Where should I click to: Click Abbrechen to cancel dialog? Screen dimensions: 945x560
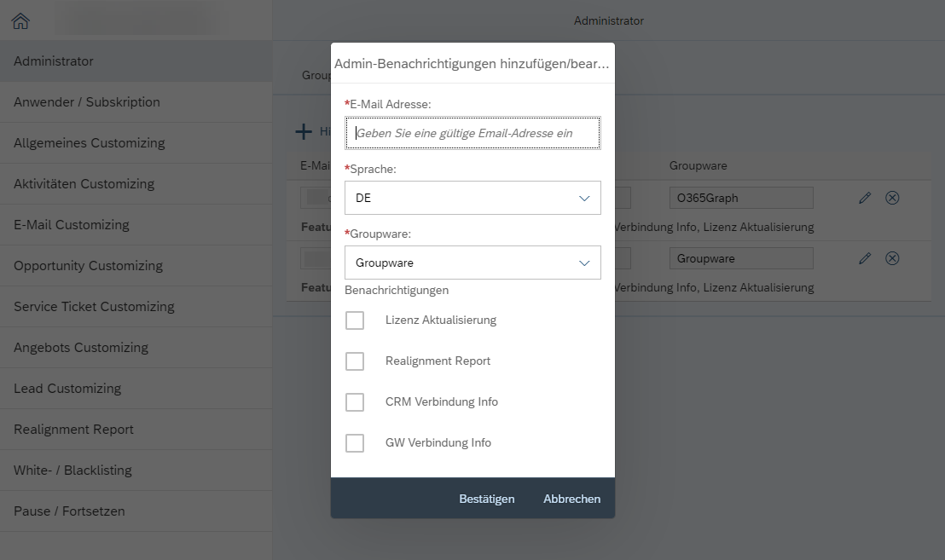coord(571,499)
